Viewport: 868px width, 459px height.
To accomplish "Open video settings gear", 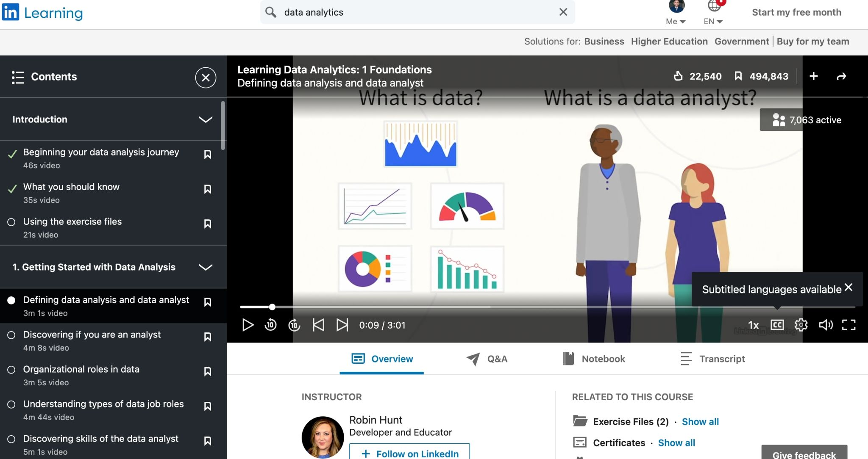I will click(801, 325).
